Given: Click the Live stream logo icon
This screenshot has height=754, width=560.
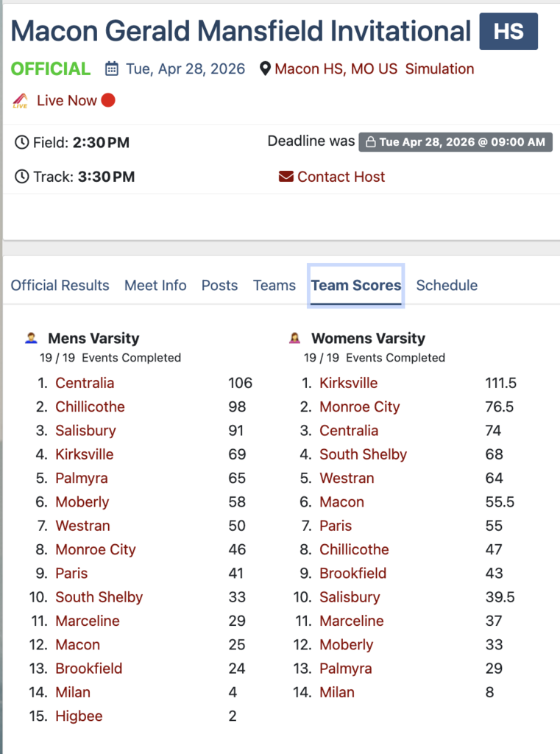Looking at the screenshot, I should click(x=21, y=101).
